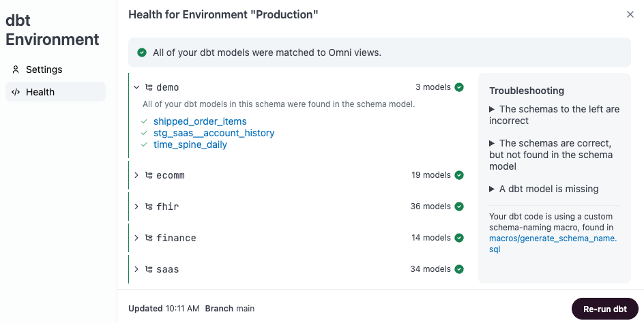Select the Health sidebar item
This screenshot has width=644, height=323.
point(40,92)
